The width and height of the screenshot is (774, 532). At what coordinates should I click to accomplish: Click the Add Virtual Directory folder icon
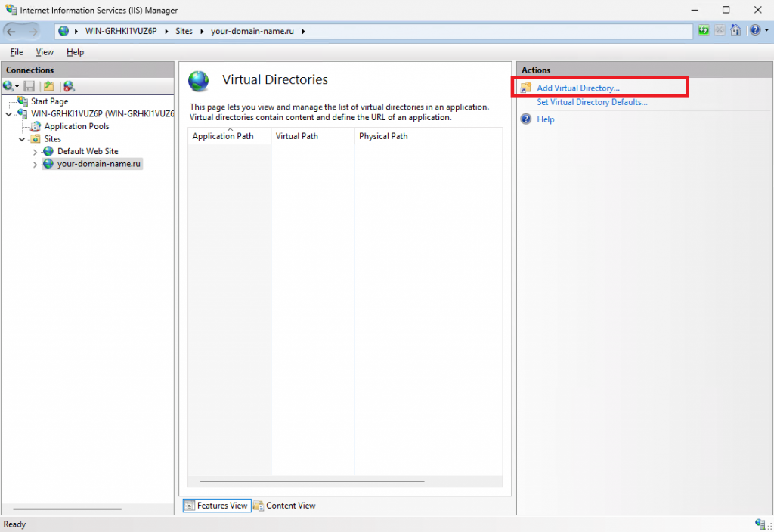(x=526, y=88)
